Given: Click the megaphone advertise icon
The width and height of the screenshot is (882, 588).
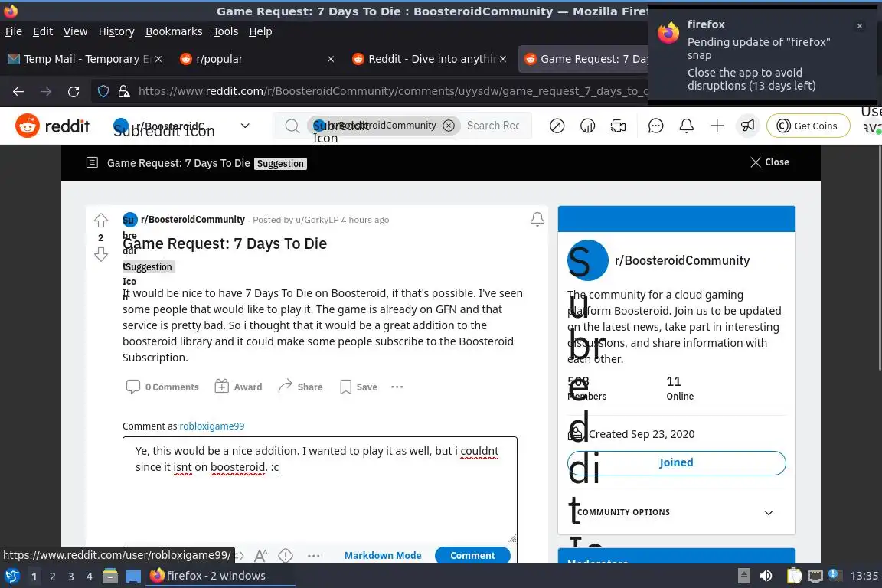Looking at the screenshot, I should click(747, 126).
